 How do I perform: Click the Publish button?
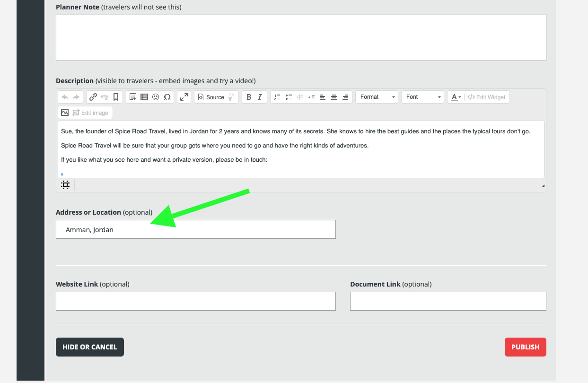coord(525,347)
